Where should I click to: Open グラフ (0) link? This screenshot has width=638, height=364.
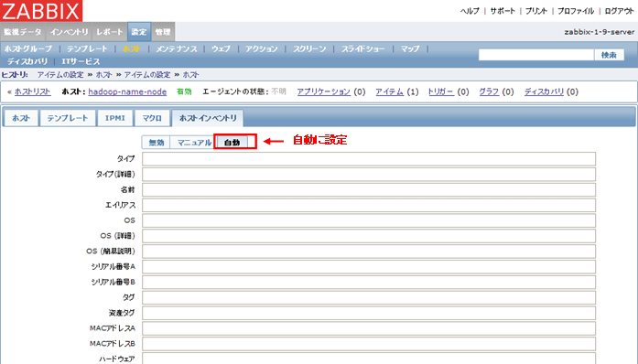tap(489, 92)
